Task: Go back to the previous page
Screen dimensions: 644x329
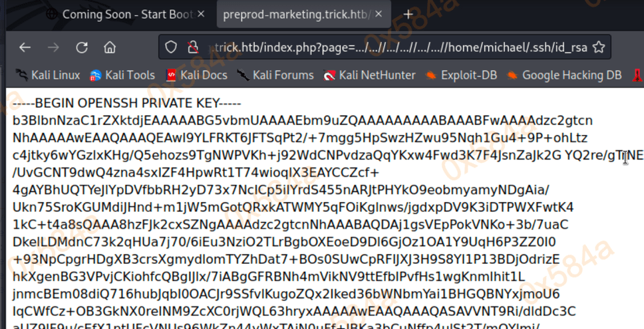Action: (25, 48)
